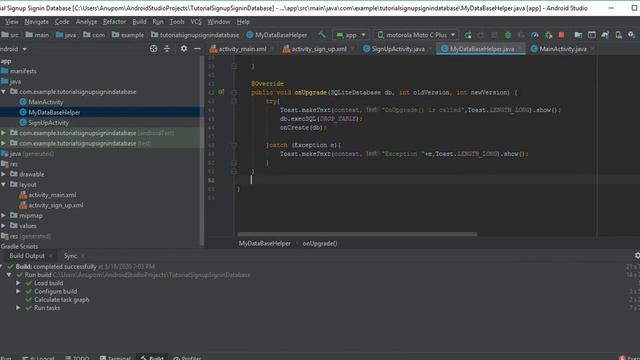This screenshot has width=640, height=360.
Task: Close the MyDataBaseHelper.java editor tab
Action: (520, 49)
